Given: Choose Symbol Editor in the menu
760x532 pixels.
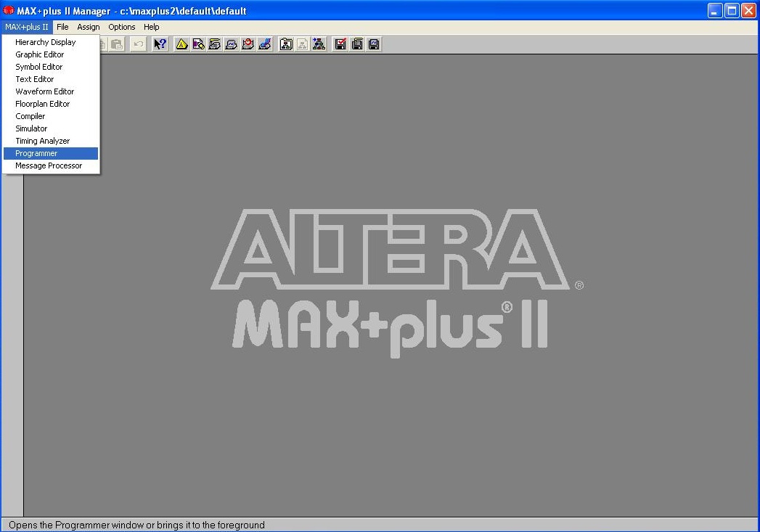Looking at the screenshot, I should point(51,67).
